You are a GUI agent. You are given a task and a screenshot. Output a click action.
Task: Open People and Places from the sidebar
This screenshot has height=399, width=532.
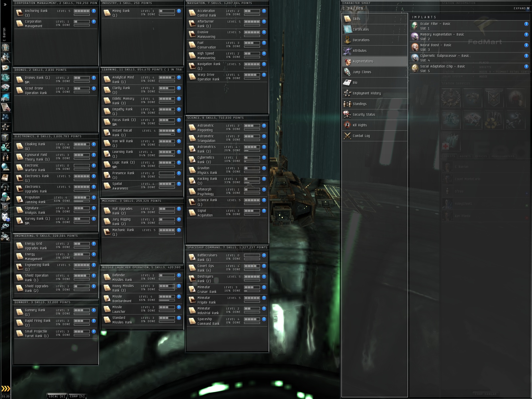pos(5,57)
